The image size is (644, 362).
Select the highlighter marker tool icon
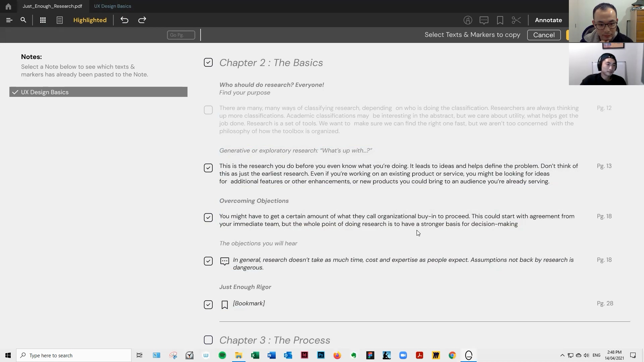click(x=468, y=20)
